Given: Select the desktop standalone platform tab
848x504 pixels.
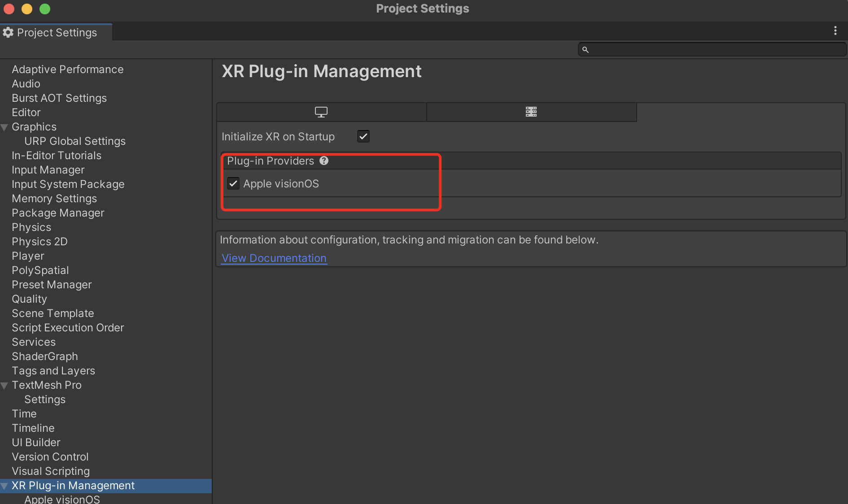Looking at the screenshot, I should 321,112.
